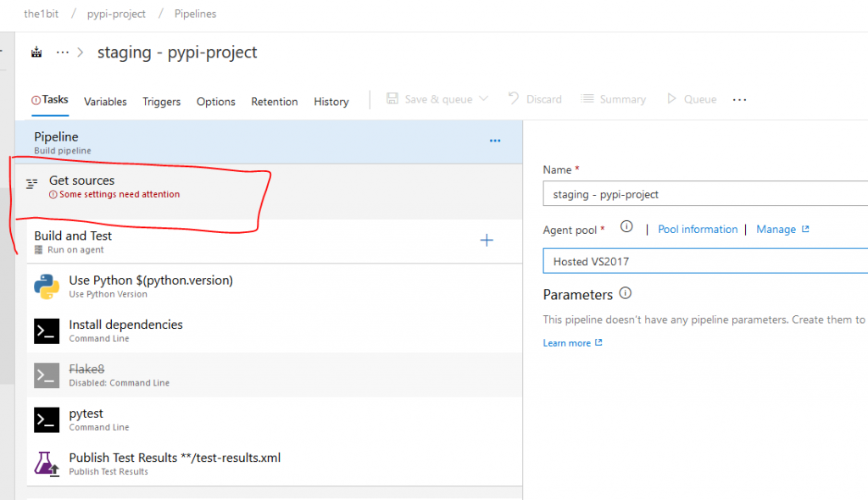Expand the Save & queue dropdown arrow

coord(483,98)
